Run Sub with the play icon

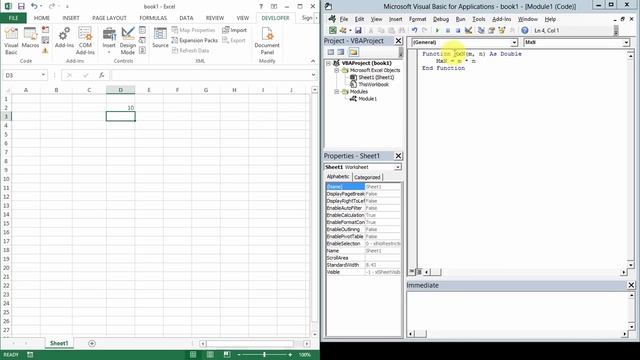(x=437, y=30)
